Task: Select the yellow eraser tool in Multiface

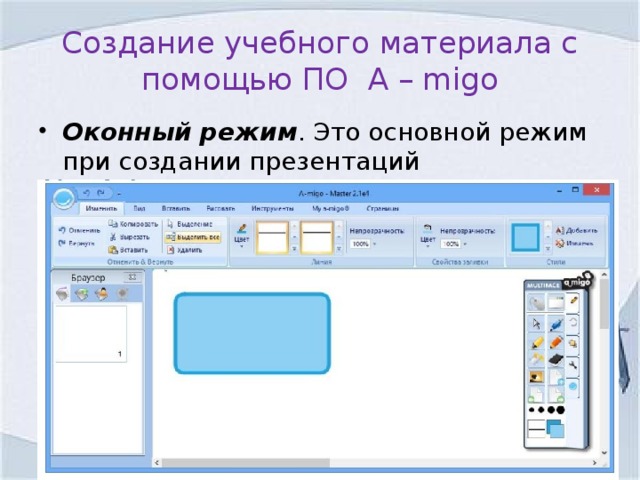Action: tap(536, 360)
